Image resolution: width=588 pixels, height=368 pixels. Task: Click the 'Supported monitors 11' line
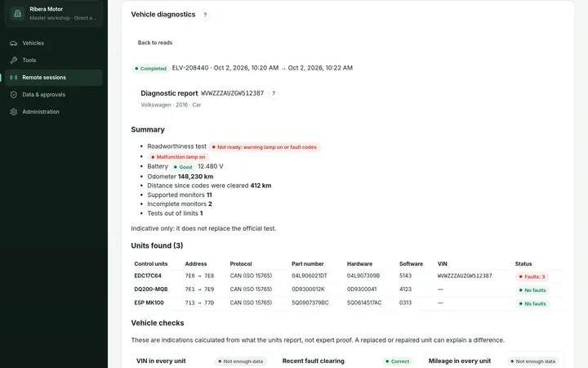click(179, 195)
